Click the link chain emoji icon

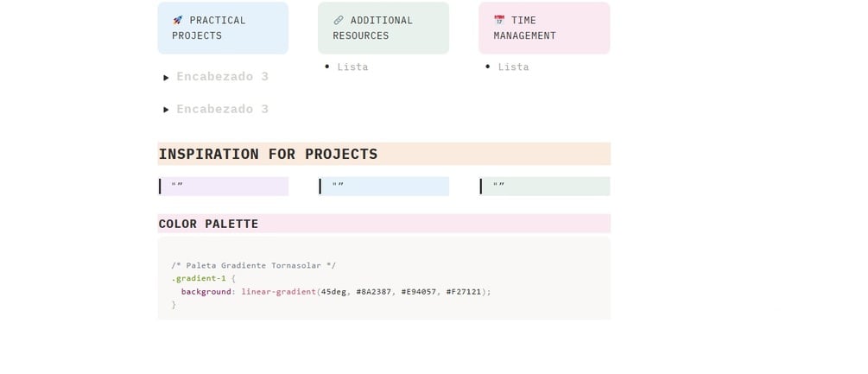(x=338, y=20)
